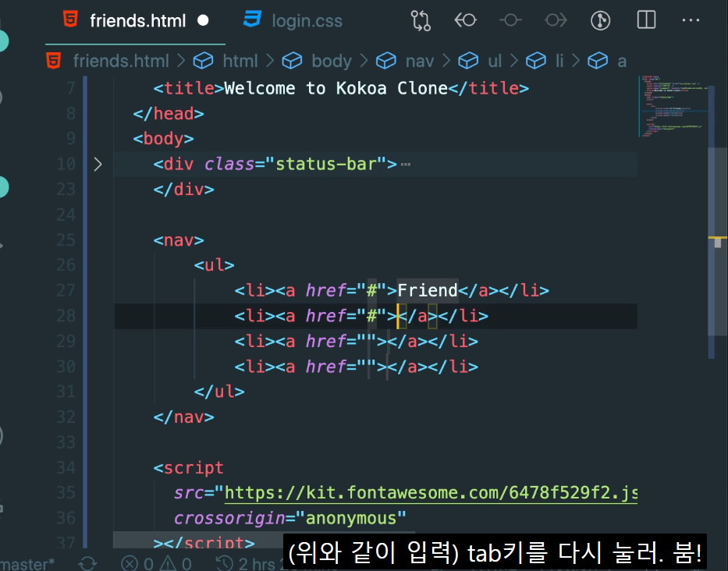
Task: Click line number 28
Action: point(66,316)
